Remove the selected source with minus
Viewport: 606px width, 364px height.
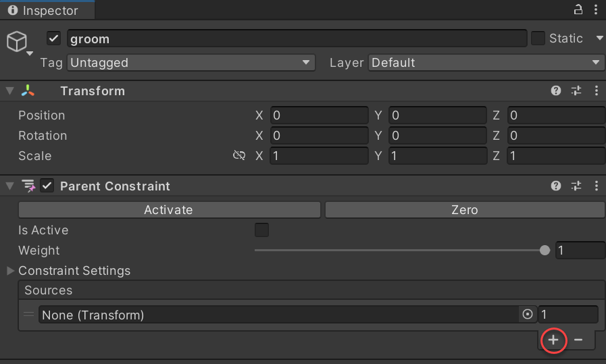578,340
